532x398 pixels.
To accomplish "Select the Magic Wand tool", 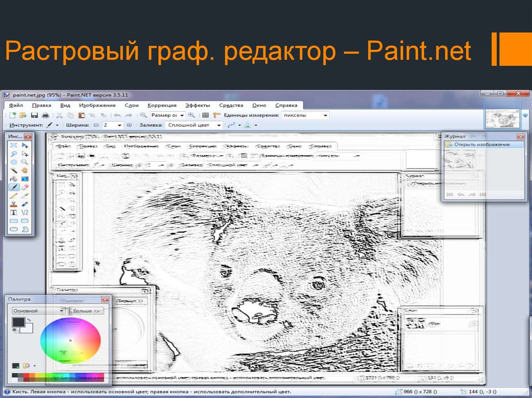I will (x=14, y=171).
